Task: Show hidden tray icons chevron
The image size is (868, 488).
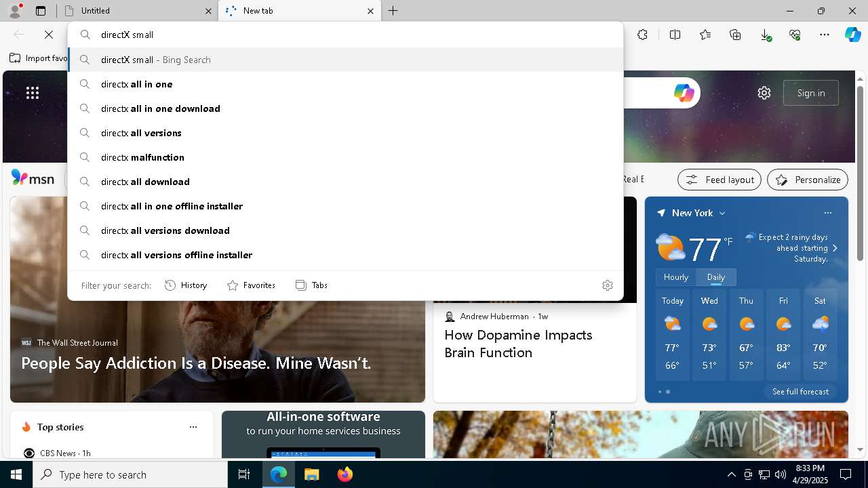Action: tap(731, 474)
